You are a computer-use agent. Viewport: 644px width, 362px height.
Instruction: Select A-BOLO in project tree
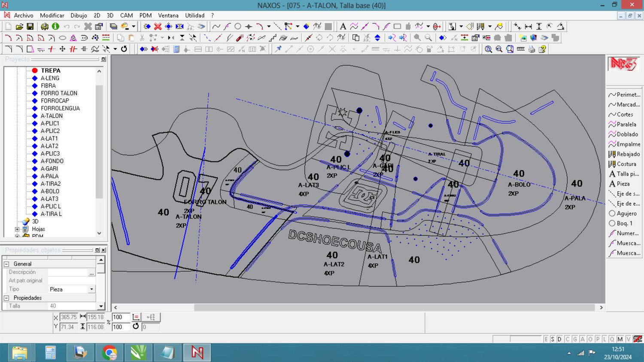tap(50, 191)
